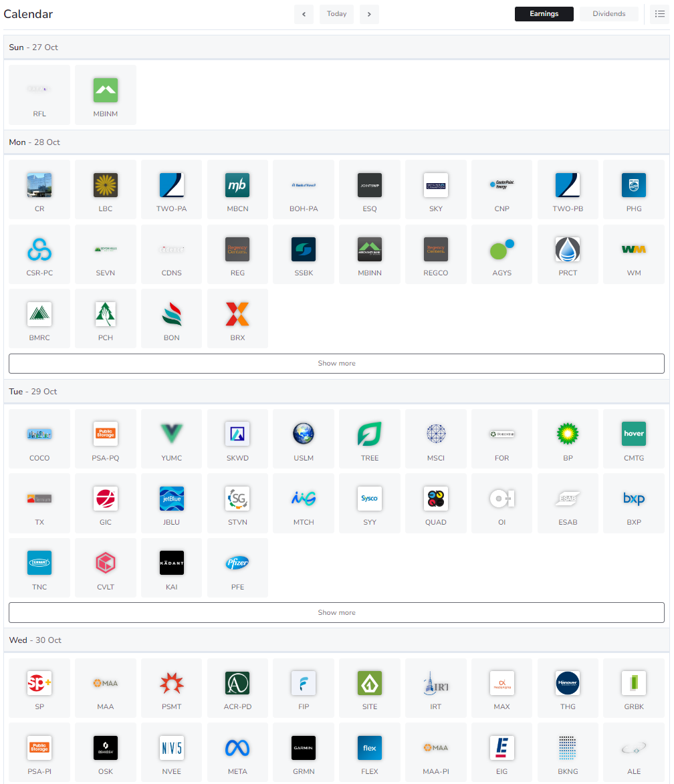
Task: Open the BRX orange X card
Action: click(x=237, y=319)
